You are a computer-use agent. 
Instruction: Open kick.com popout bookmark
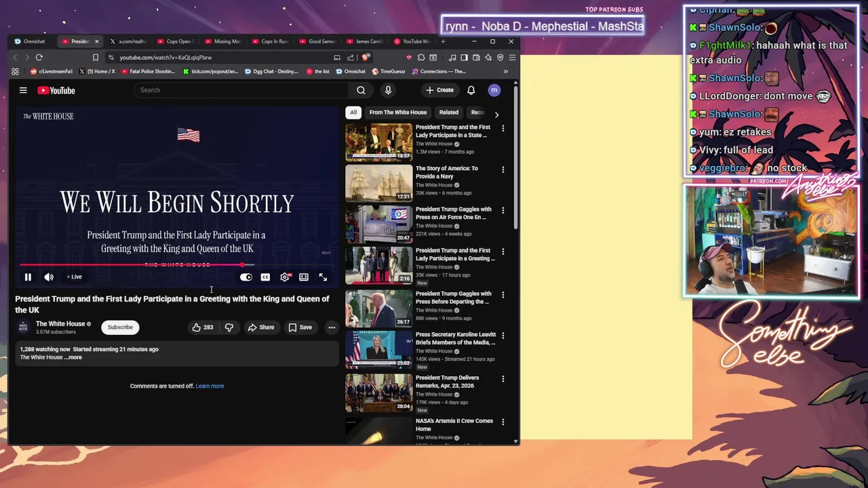[x=210, y=71]
